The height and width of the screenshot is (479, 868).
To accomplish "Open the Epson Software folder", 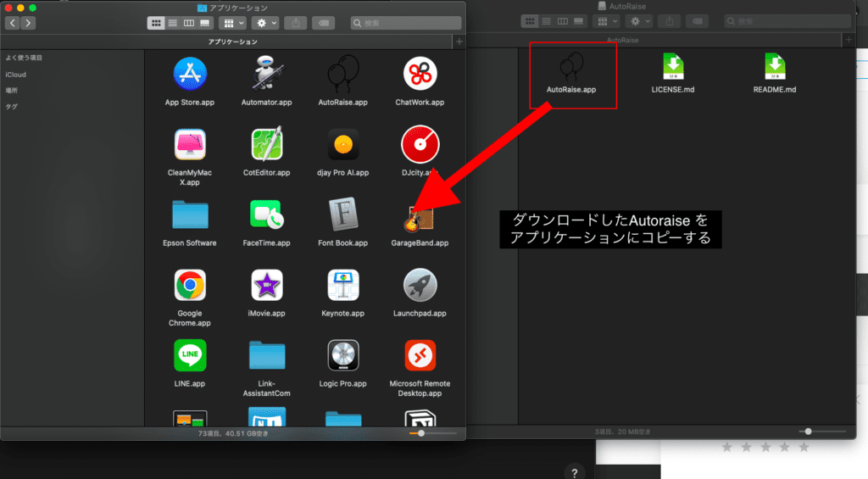I will (x=190, y=214).
